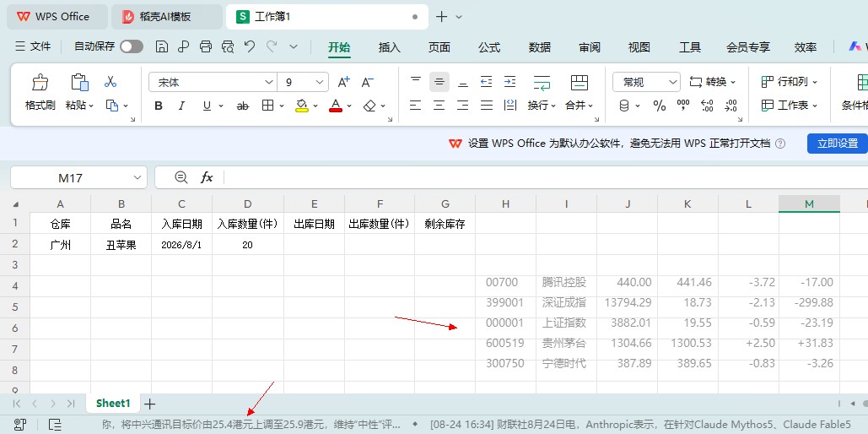Click the Copy icon in clipboard group
Screen dimensions: 868x434
click(x=112, y=106)
